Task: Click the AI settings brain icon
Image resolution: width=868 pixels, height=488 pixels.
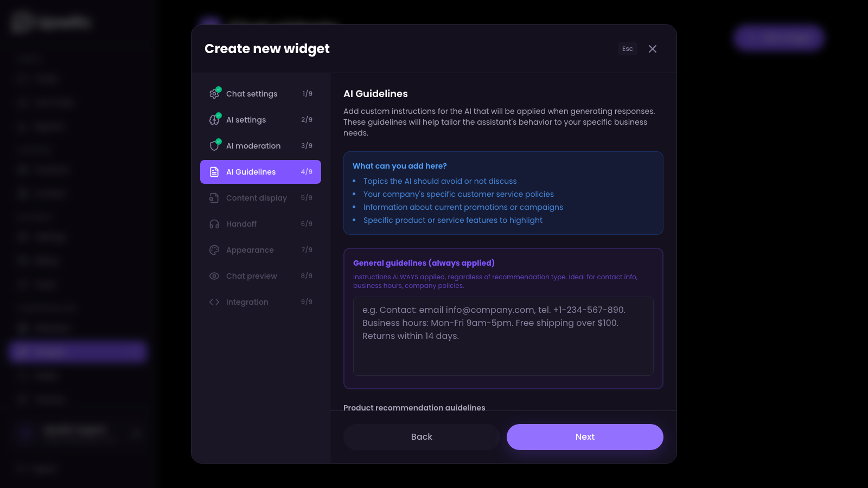Action: [215, 119]
